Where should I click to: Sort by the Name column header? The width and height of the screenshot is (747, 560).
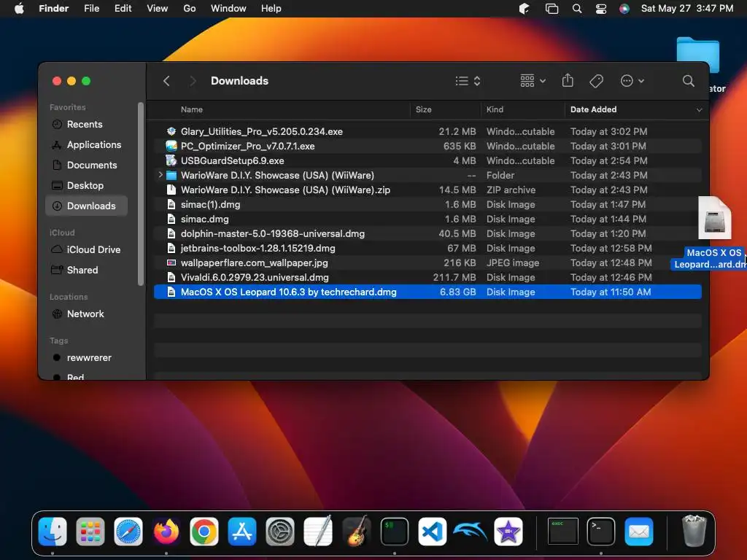[192, 109]
